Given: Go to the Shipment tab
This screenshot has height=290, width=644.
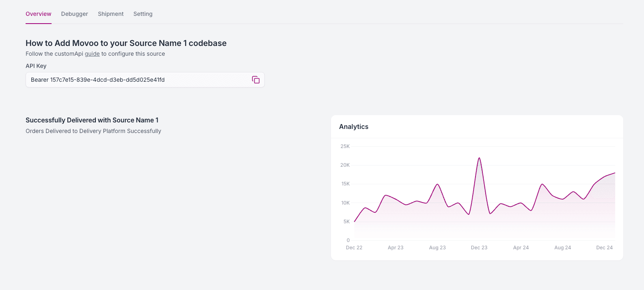Looking at the screenshot, I should click(110, 14).
